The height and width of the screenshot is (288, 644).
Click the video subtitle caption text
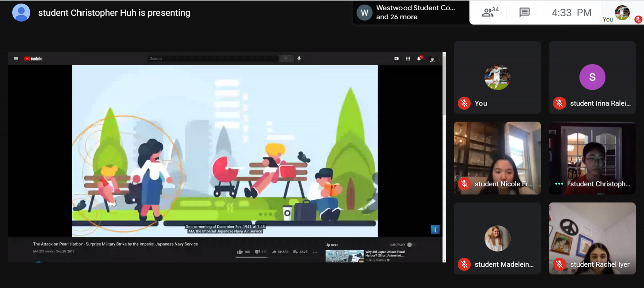(x=225, y=229)
